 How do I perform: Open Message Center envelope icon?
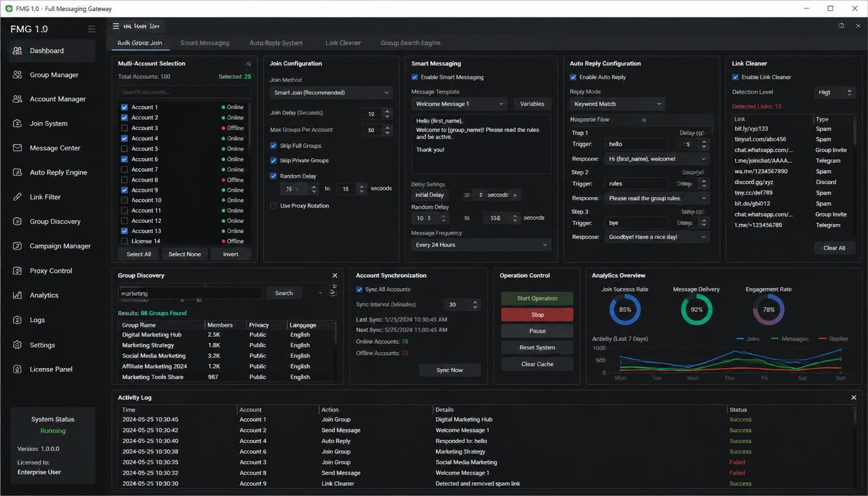pos(17,148)
